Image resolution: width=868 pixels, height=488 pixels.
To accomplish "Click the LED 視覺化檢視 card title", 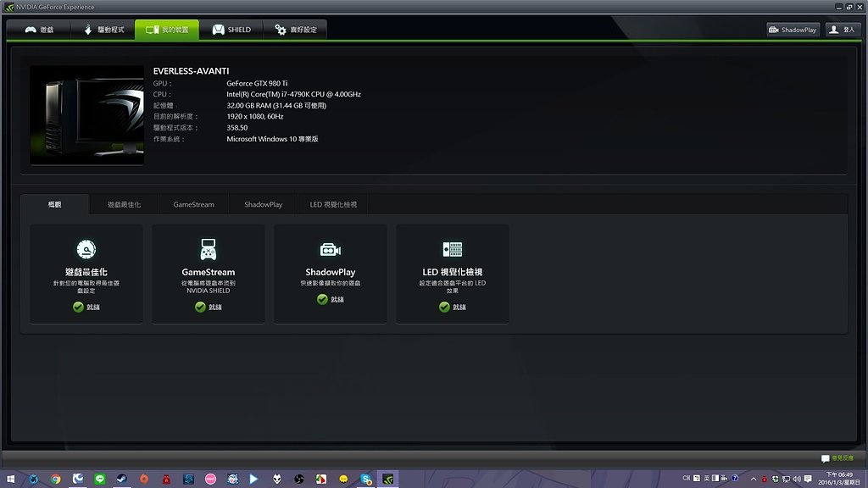I will coord(453,272).
